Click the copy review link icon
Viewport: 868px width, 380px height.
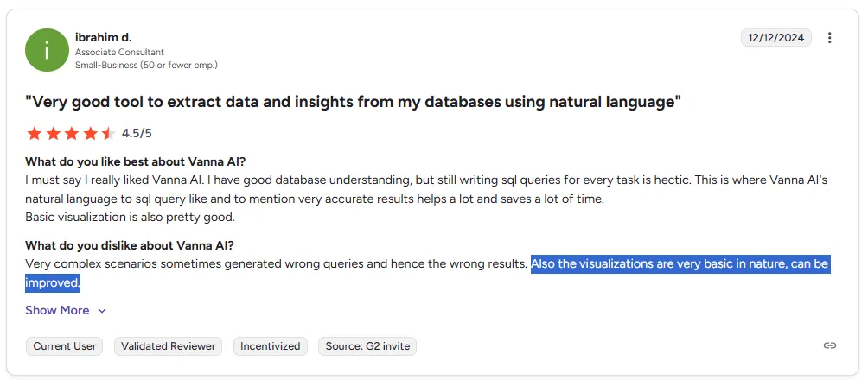point(830,346)
